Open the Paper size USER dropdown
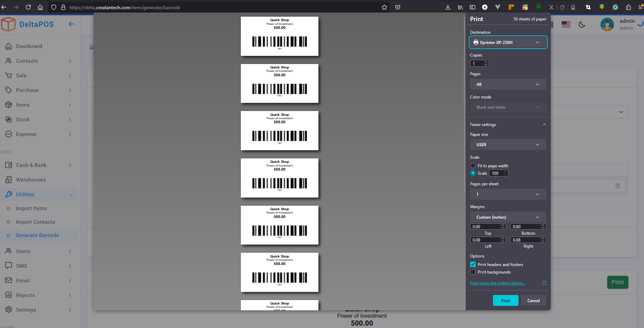The width and height of the screenshot is (644, 328). [x=508, y=145]
